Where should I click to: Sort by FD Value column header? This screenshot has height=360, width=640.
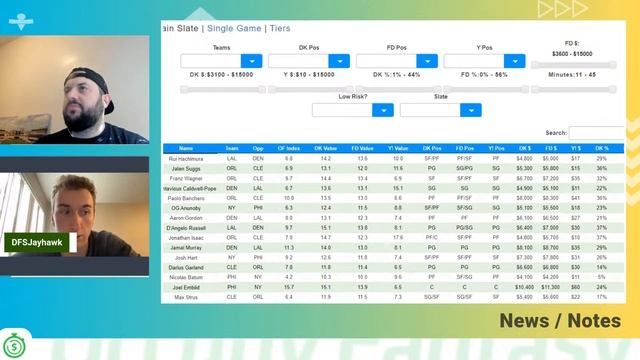point(362,149)
